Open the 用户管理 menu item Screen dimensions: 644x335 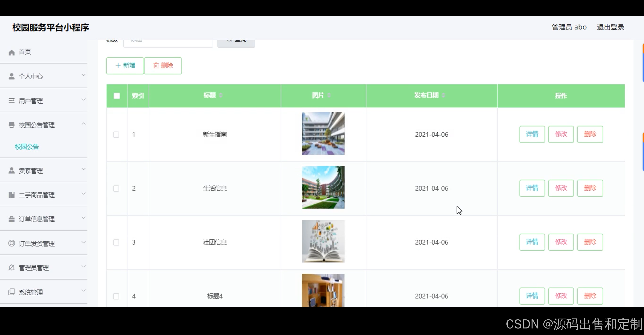(x=44, y=100)
